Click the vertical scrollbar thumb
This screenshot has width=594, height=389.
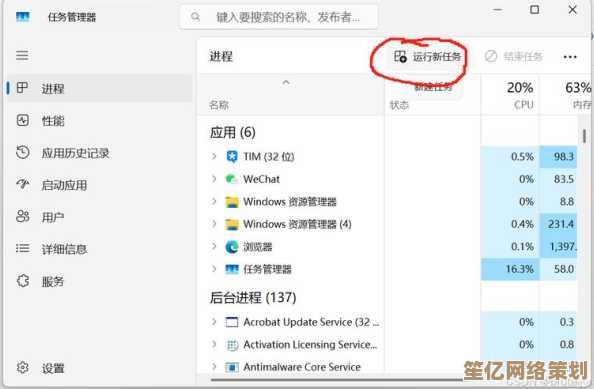point(584,136)
